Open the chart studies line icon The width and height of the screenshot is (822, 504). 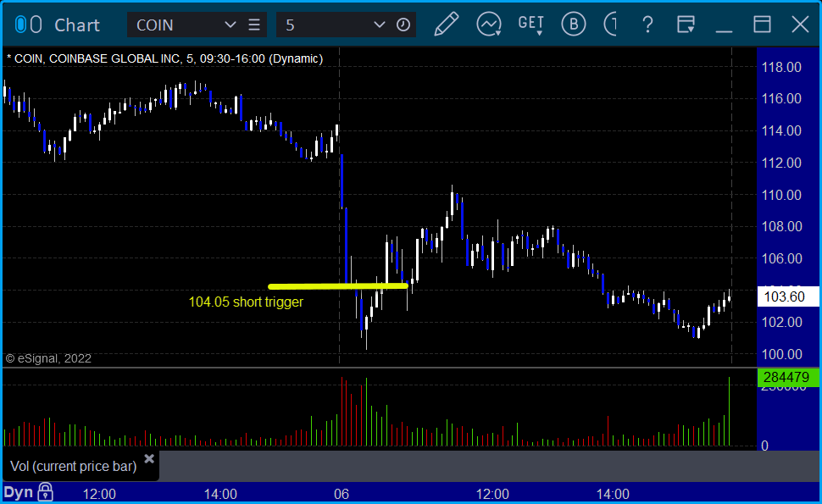click(x=489, y=25)
